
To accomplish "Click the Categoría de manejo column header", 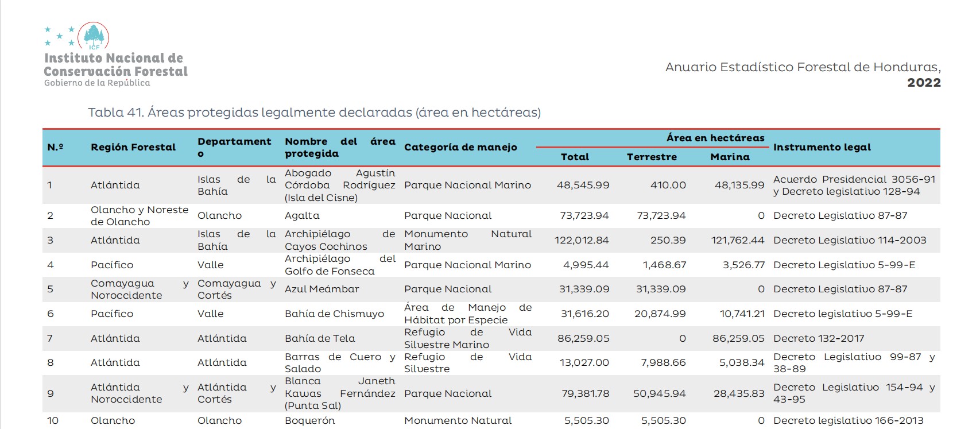I will point(460,148).
